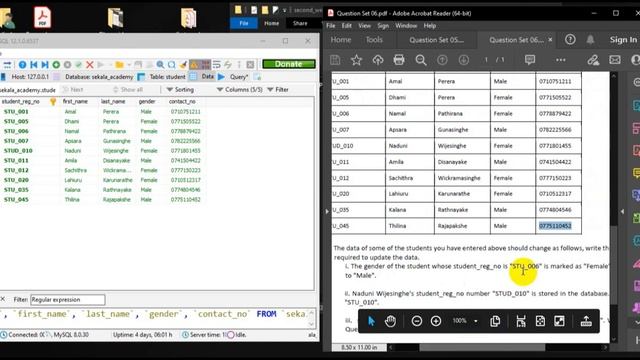Image resolution: width=640 pixels, height=360 pixels.
Task: Click the three-dots more tools icon in Acrobat
Action: [x=561, y=60]
